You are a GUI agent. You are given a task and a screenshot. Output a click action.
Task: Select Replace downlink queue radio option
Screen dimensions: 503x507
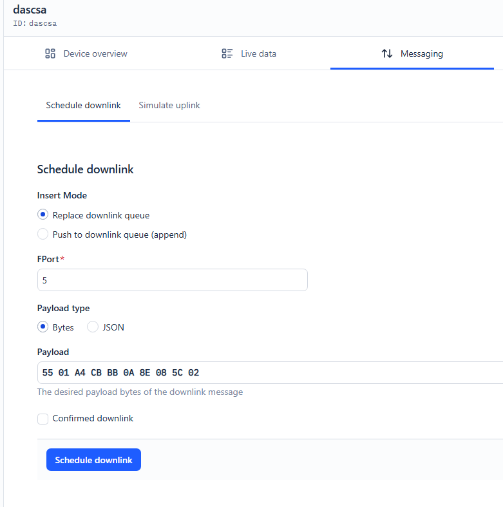(x=43, y=215)
